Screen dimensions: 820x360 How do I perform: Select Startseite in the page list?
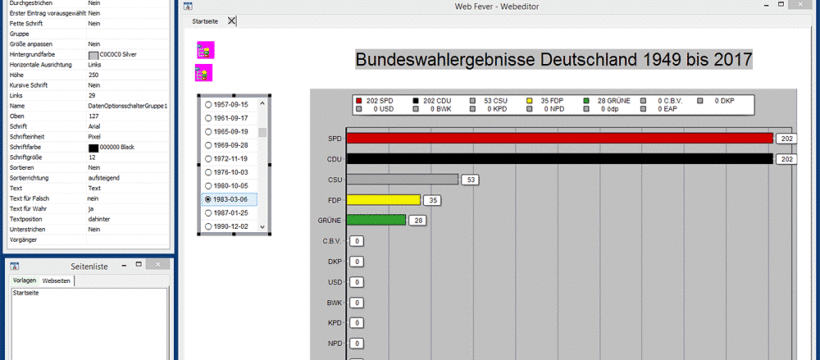point(26,293)
